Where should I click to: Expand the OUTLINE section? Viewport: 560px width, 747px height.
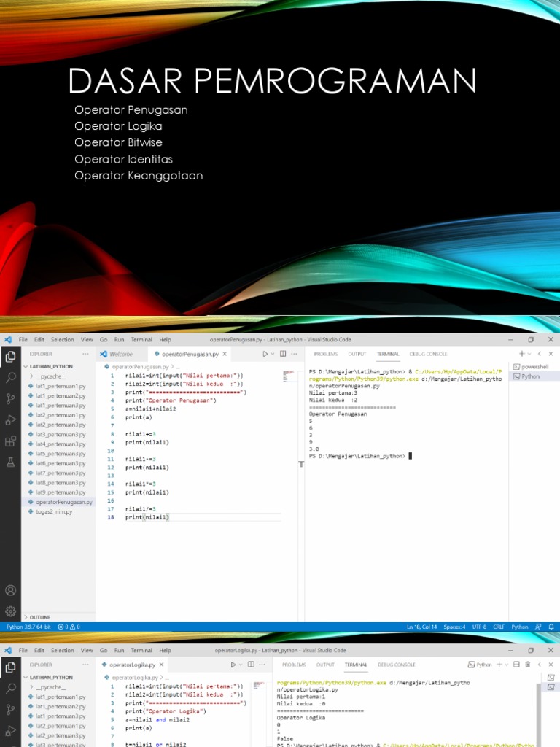pyautogui.click(x=40, y=617)
